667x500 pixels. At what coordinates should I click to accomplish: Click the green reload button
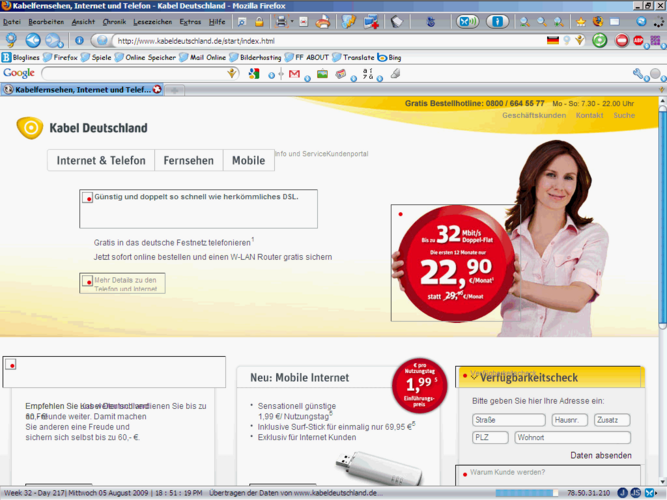click(600, 41)
